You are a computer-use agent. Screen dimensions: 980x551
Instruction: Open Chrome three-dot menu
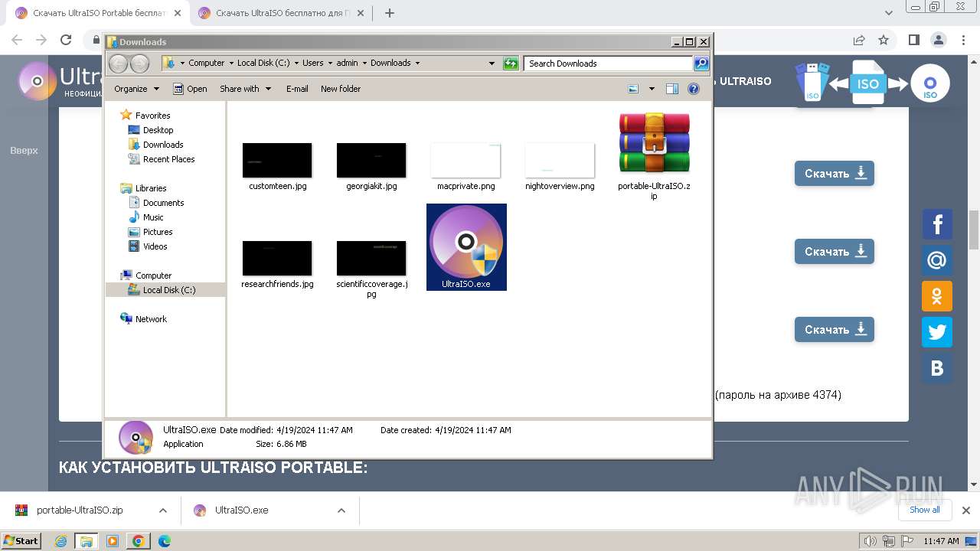(x=963, y=40)
